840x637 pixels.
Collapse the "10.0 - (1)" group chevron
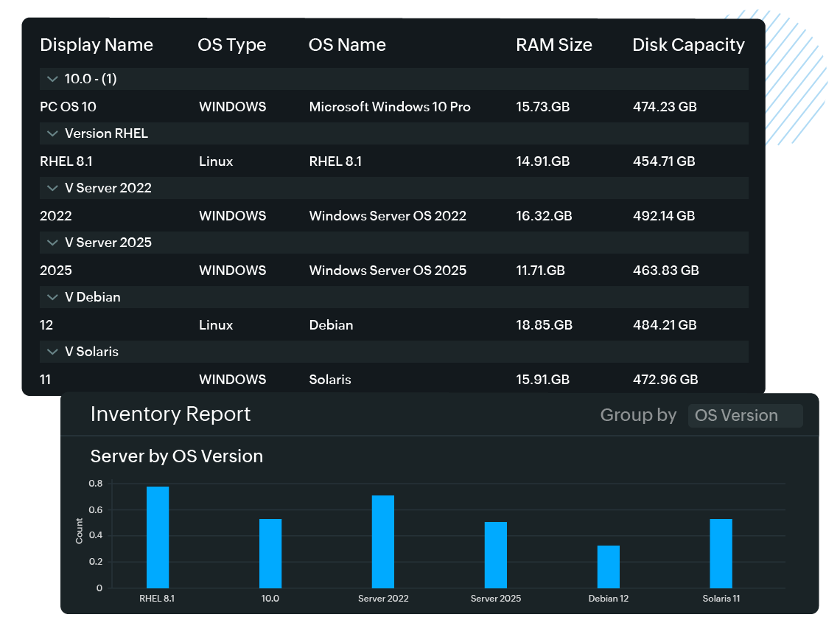(x=52, y=79)
